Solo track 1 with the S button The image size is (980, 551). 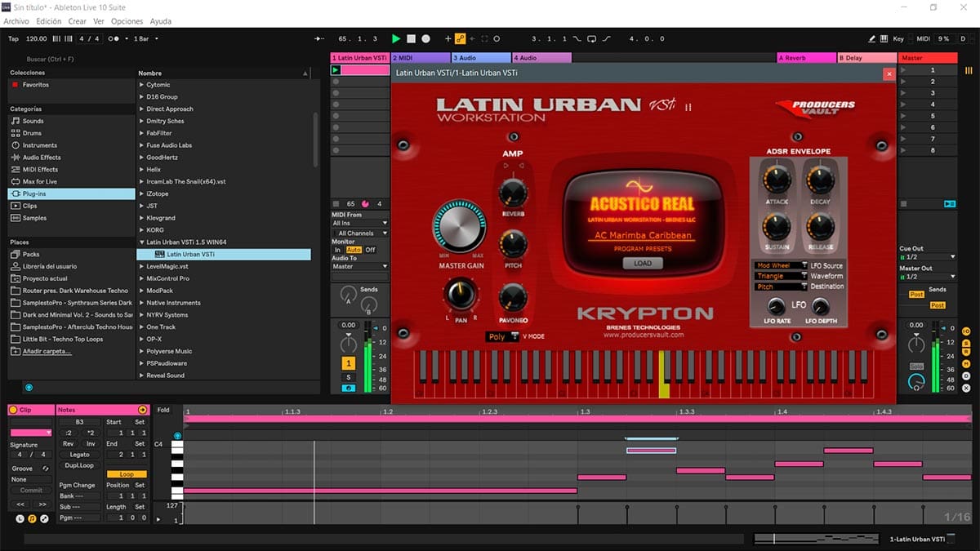point(349,377)
